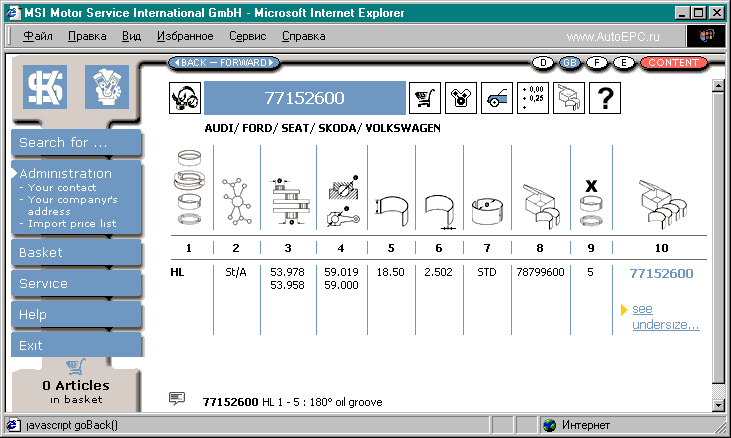Open the undersize 0,00 0,25 icon
Screen dimensions: 731x438
pyautogui.click(x=533, y=98)
